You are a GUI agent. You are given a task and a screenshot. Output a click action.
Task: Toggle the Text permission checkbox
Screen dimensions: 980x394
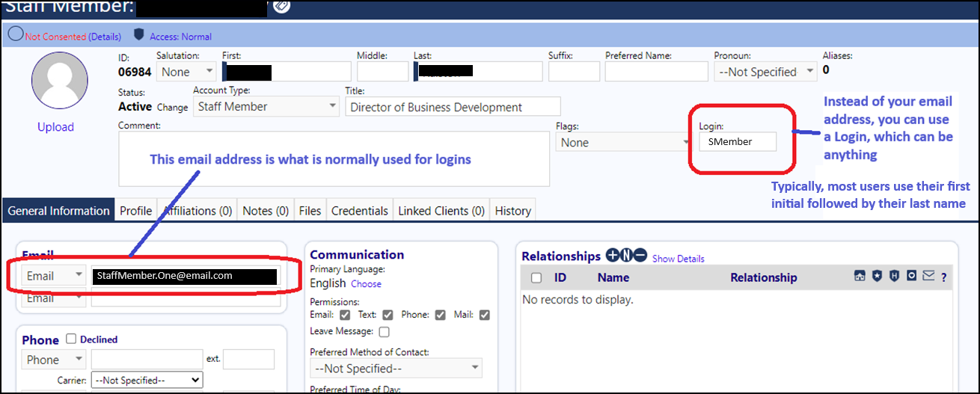[388, 315]
